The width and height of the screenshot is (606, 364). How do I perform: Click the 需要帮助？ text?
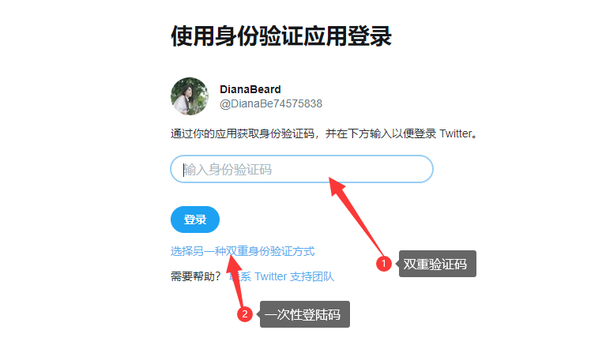coord(196,276)
